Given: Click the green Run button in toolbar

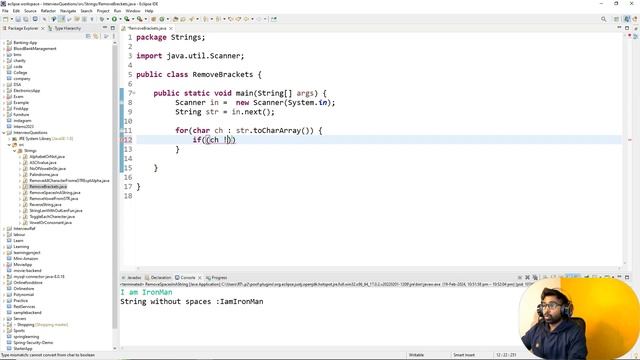Looking at the screenshot, I should tap(115, 19).
